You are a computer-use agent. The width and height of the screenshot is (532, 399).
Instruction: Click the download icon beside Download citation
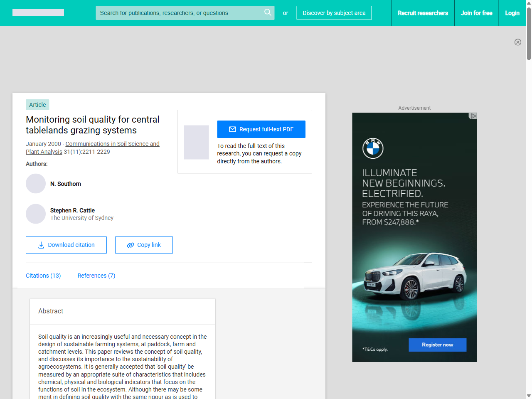(x=41, y=245)
